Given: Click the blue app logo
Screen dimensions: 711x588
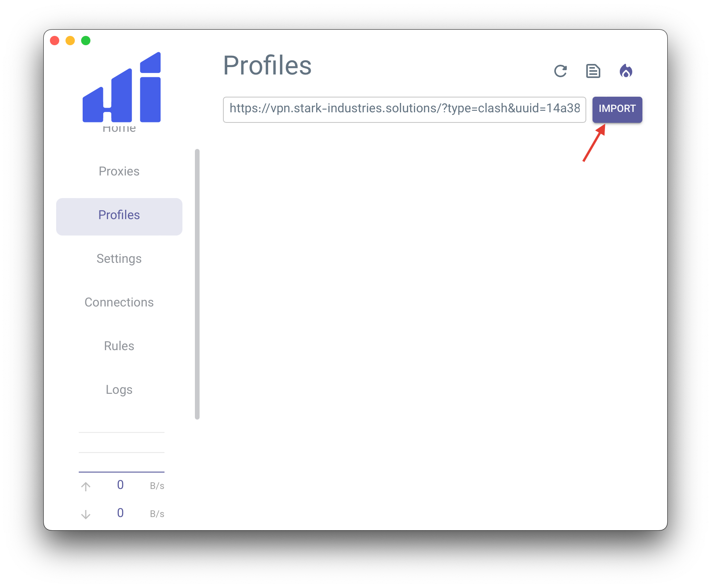Looking at the screenshot, I should (122, 87).
